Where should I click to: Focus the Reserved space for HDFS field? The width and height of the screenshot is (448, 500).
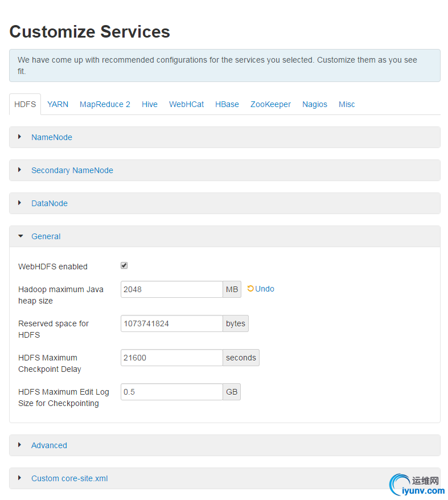(171, 323)
